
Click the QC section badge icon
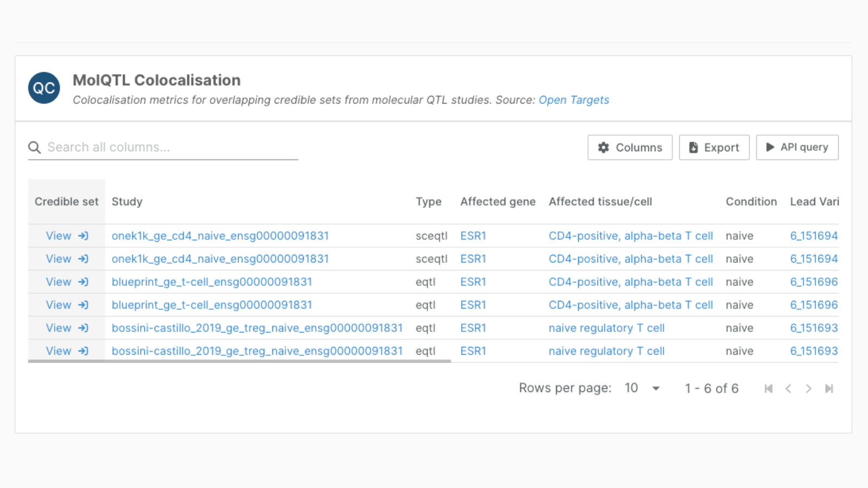[x=44, y=88]
